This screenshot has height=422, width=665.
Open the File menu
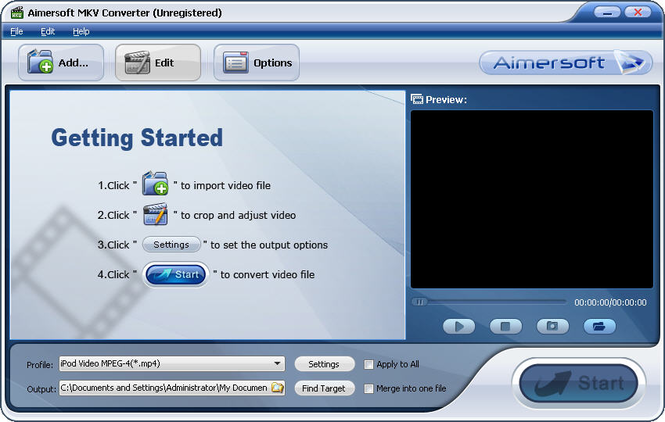coord(17,31)
